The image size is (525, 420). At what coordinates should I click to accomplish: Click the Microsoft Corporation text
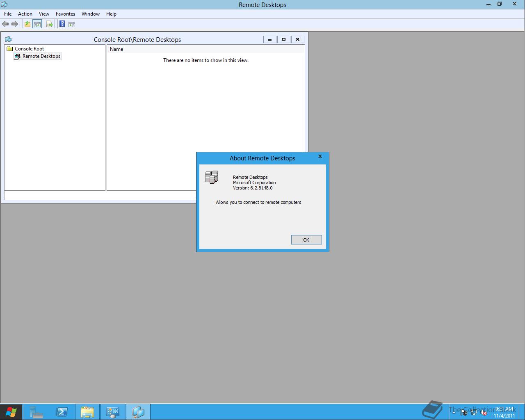coord(254,183)
